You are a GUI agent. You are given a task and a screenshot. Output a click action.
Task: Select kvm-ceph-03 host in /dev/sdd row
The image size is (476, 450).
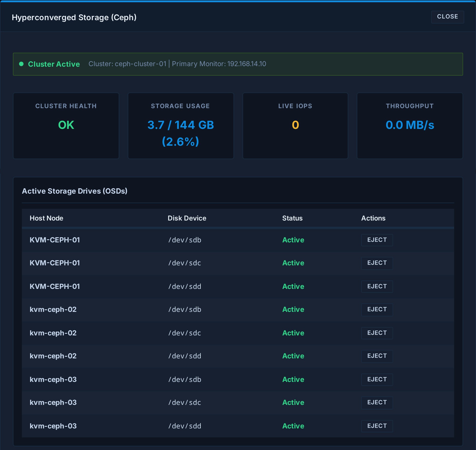coord(53,426)
